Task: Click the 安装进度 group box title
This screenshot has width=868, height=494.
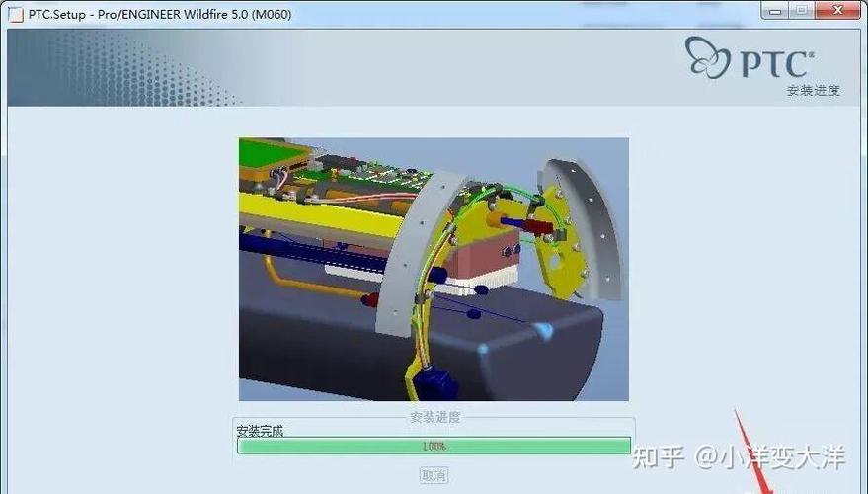Action: pos(435,417)
